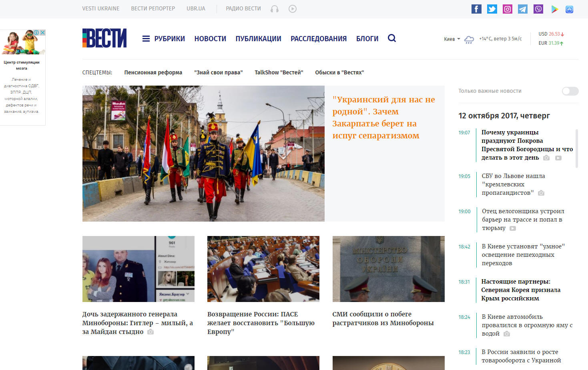The height and width of the screenshot is (370, 588).
Task: Open Министерство обороны plaque thumbnail
Action: [x=388, y=269]
